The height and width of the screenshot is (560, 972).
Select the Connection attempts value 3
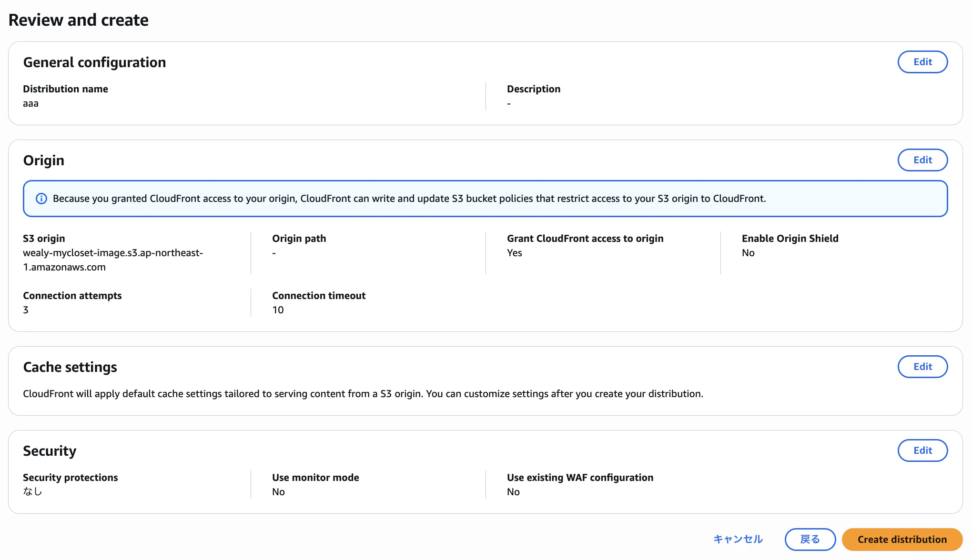(26, 310)
